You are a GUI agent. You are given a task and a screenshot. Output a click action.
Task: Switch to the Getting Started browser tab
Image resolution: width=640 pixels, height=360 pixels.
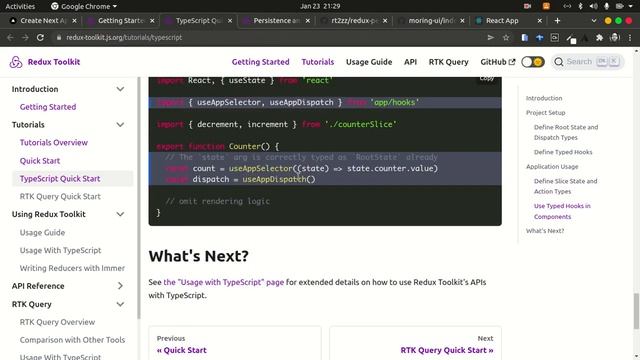121,20
